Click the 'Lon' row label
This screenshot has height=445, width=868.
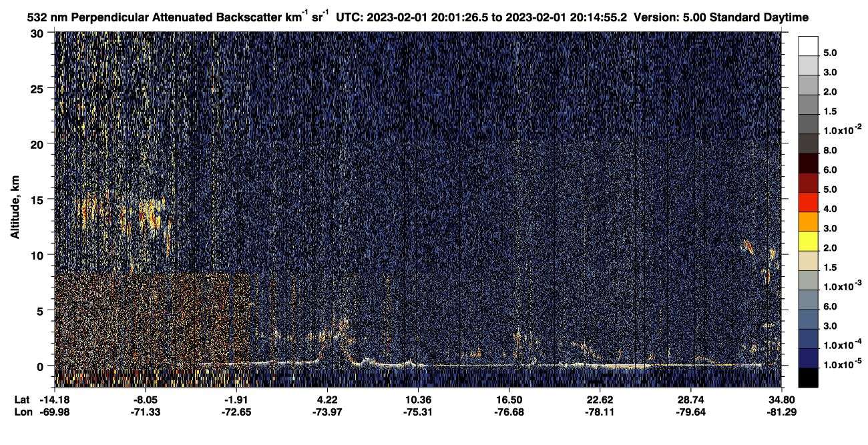(23, 412)
